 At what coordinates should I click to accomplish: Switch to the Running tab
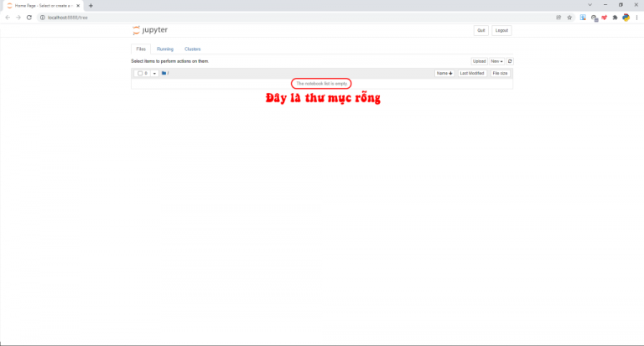click(165, 49)
